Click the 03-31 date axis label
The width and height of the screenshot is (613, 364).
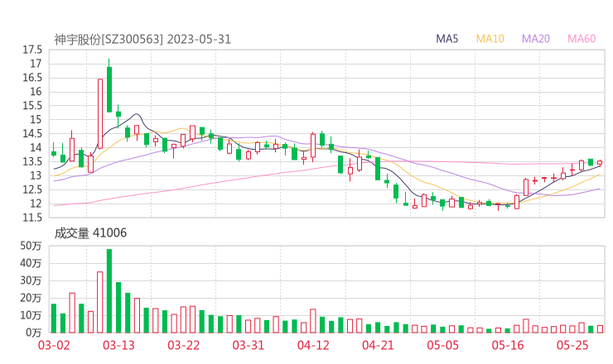249,345
